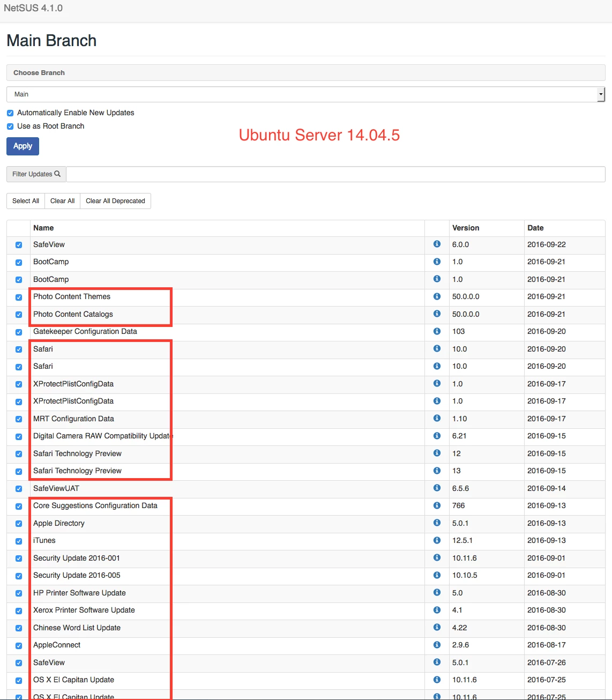Open info icon for Gatekeeper Configuration Data

click(437, 331)
